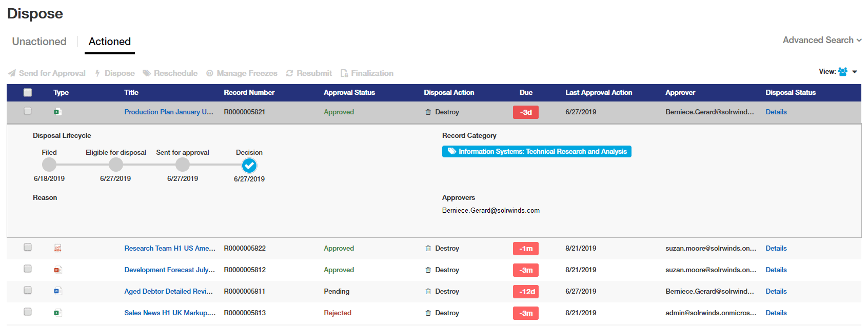Expand the Advanced Search dropdown

pos(822,40)
